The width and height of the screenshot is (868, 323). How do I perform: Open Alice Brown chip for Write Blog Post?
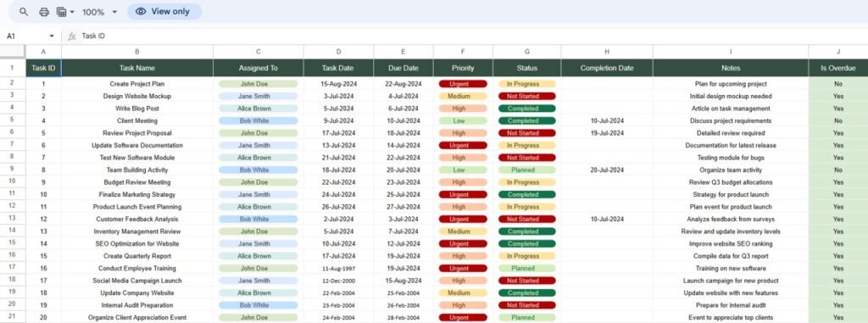click(x=258, y=109)
